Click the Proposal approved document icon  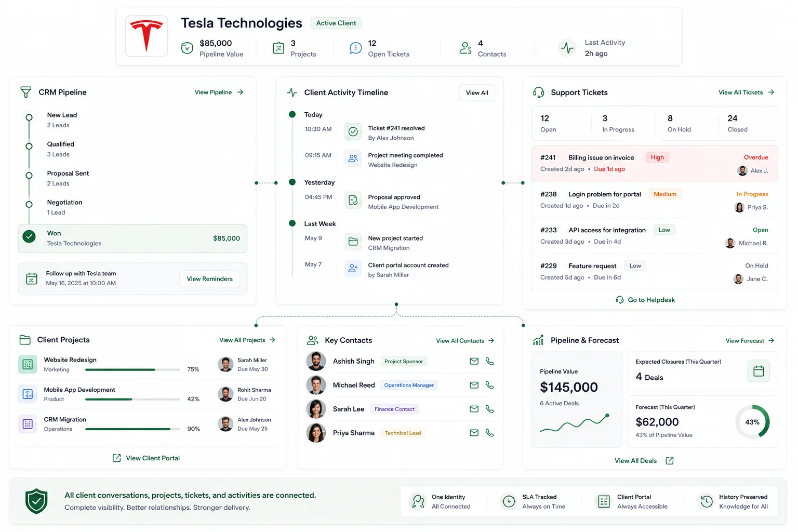click(353, 201)
